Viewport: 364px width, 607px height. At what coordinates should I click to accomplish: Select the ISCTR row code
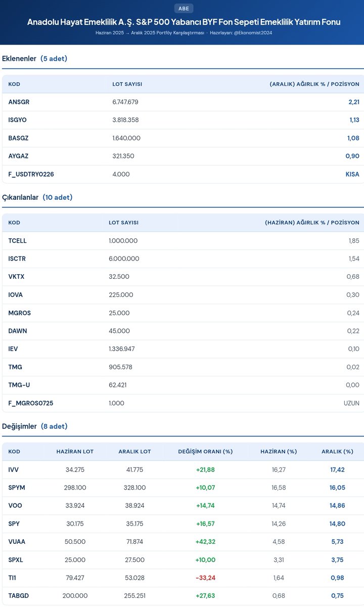(17, 259)
